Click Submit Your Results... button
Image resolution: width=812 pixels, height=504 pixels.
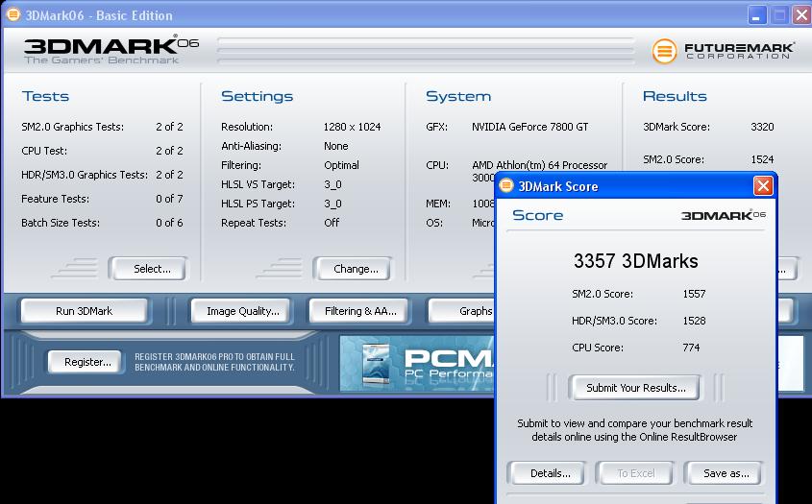click(635, 388)
